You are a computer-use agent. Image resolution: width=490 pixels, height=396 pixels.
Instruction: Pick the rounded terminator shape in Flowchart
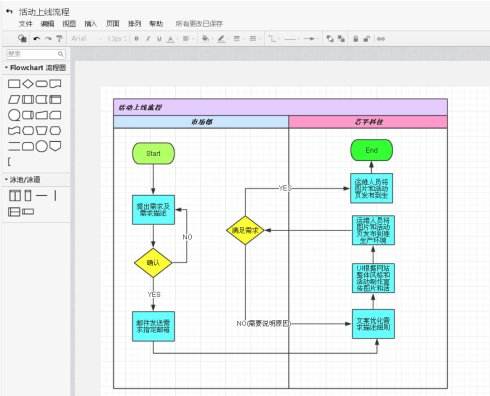coord(42,83)
